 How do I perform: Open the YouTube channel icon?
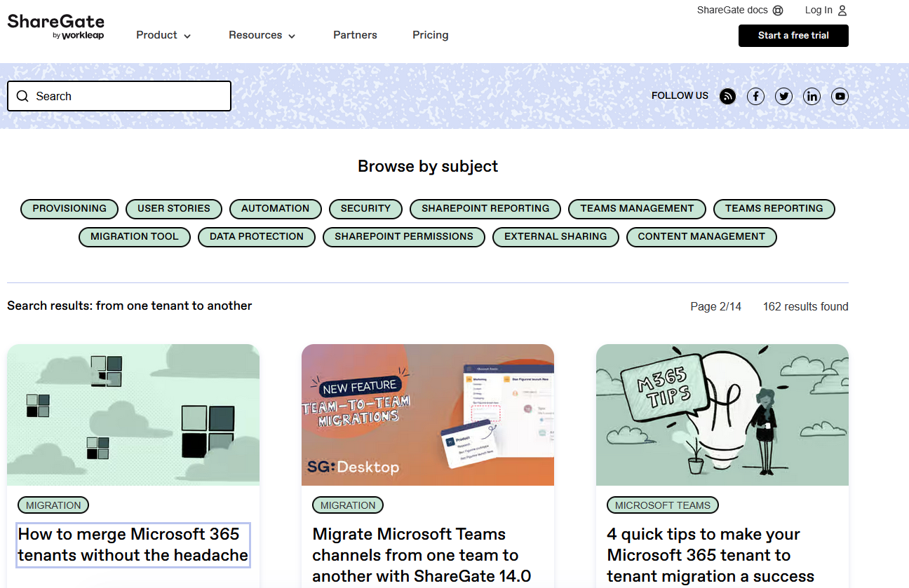tap(840, 97)
